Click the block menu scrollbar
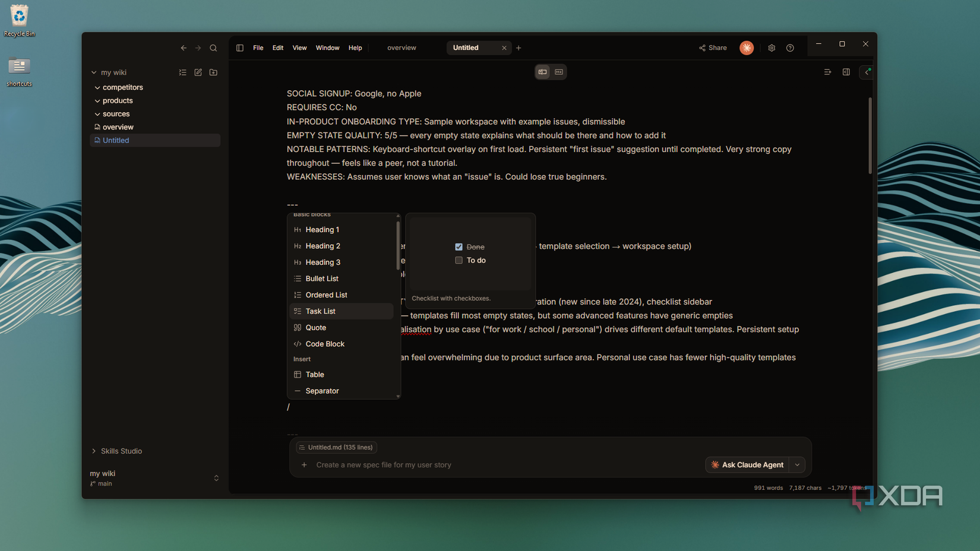 (x=398, y=246)
